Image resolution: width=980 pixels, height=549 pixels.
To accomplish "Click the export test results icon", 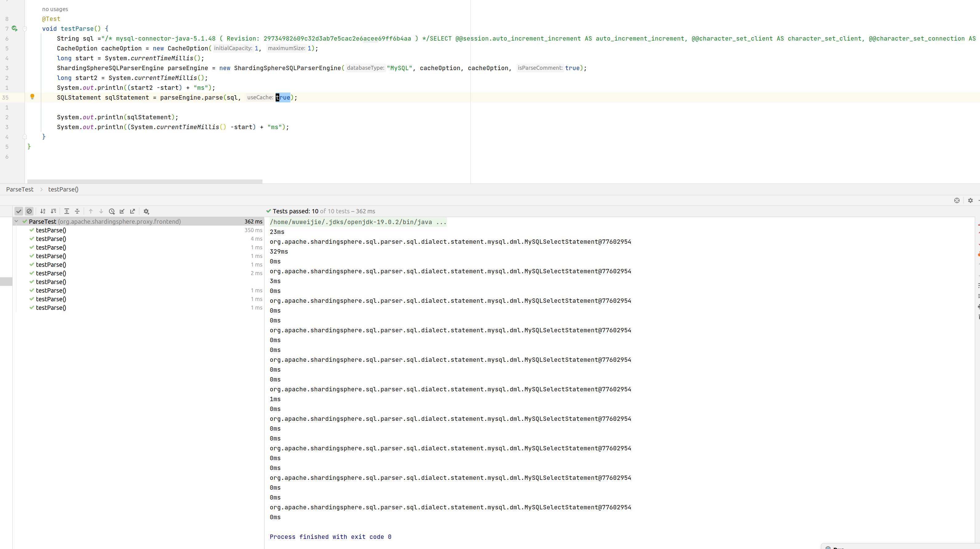I will [x=132, y=211].
